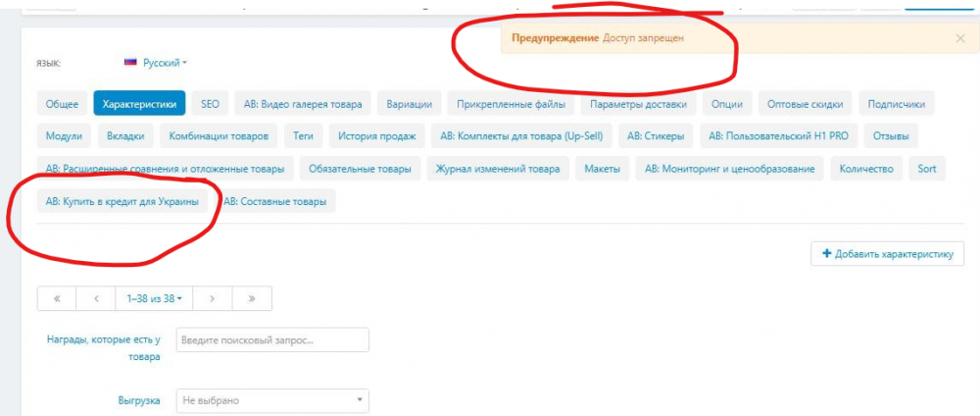This screenshot has width=980, height=416.
Task: Click the Russian flag language icon
Action: [x=129, y=62]
